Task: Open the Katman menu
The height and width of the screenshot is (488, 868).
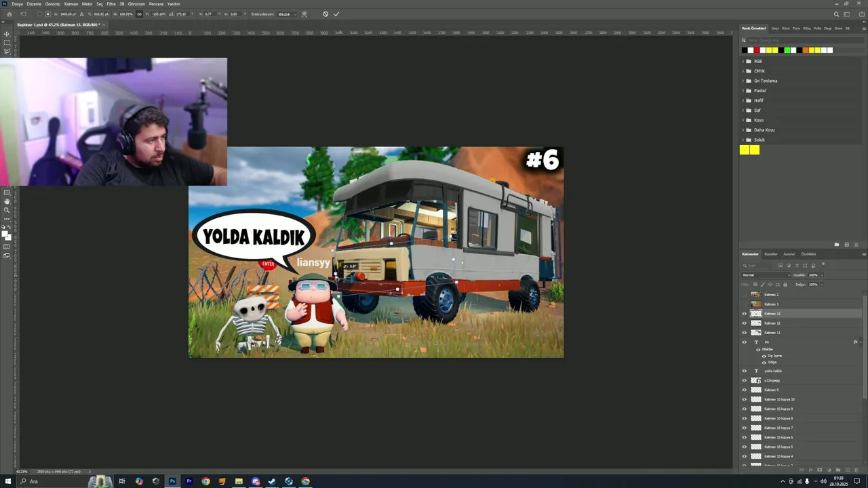Action: (x=71, y=4)
